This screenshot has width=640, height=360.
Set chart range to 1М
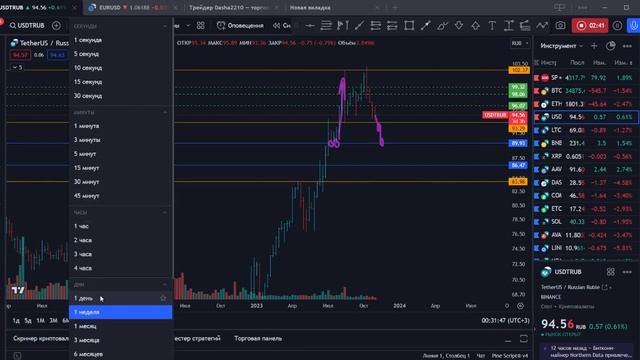tap(40, 321)
